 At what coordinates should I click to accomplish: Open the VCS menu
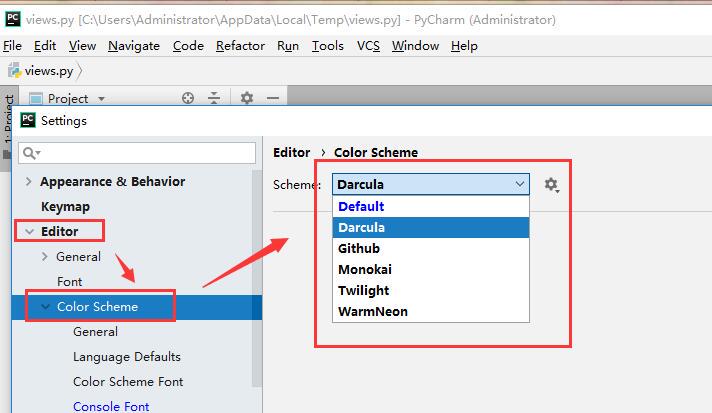(x=368, y=46)
